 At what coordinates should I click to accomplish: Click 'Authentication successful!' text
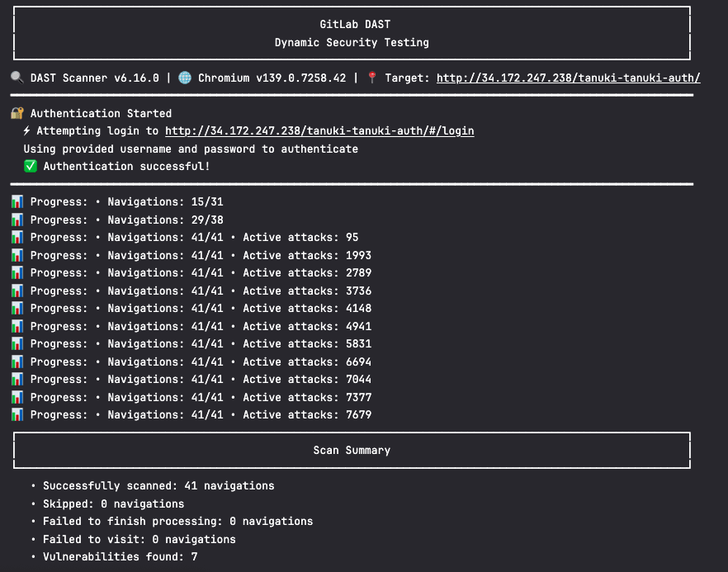(x=127, y=166)
